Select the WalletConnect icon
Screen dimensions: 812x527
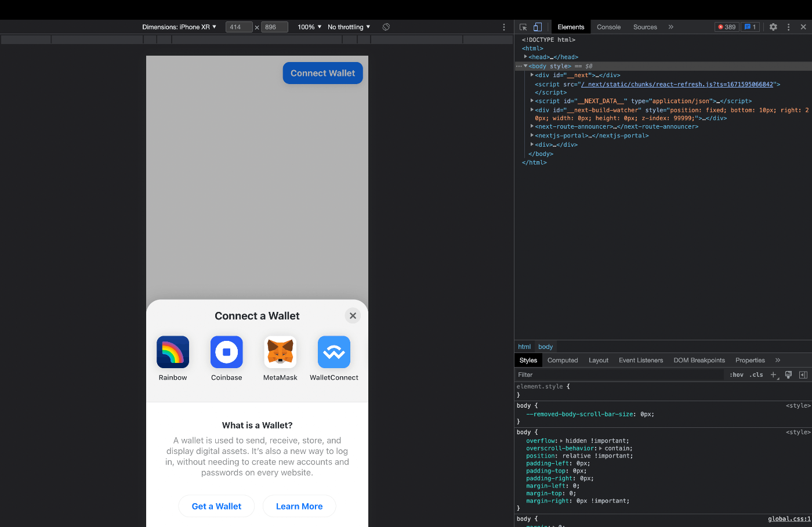point(334,352)
